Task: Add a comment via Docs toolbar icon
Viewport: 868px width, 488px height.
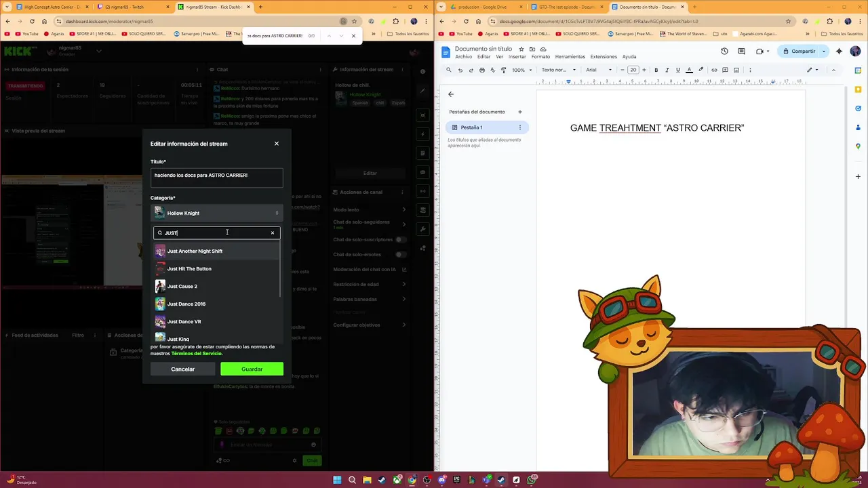Action: pyautogui.click(x=725, y=70)
